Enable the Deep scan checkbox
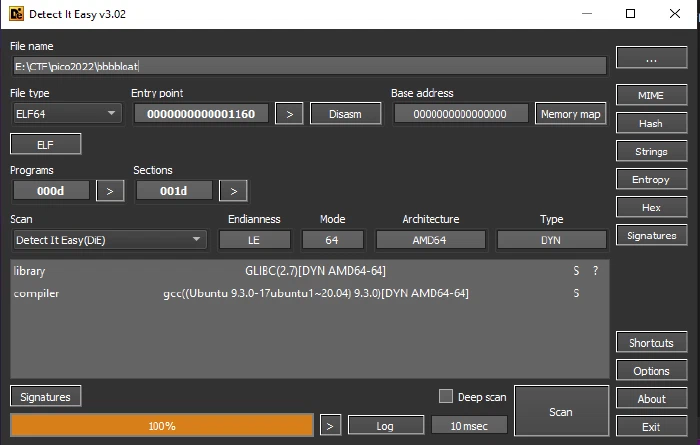 click(446, 396)
